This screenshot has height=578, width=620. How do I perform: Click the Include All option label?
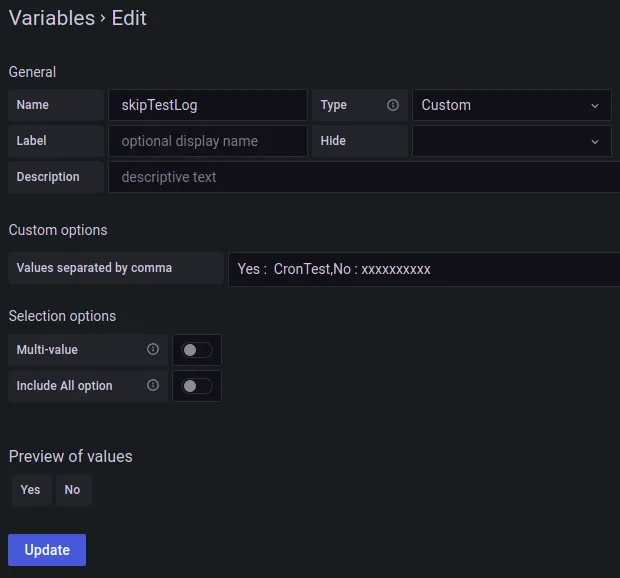point(64,386)
